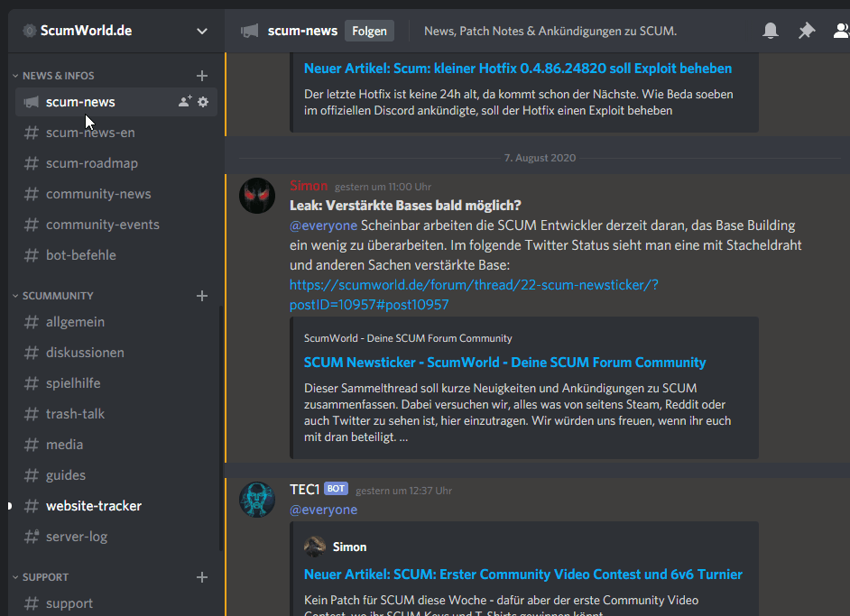Add channel to NEWS & INFOS category

tap(202, 76)
